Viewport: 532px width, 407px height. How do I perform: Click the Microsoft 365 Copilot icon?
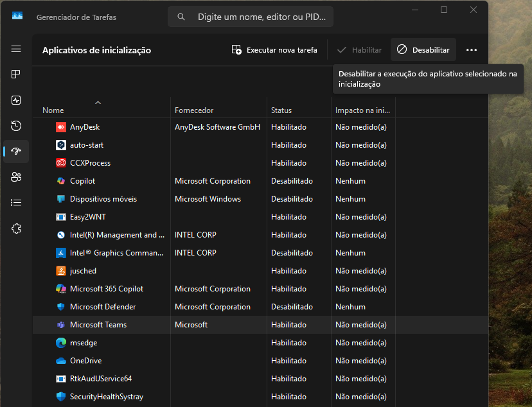(61, 289)
